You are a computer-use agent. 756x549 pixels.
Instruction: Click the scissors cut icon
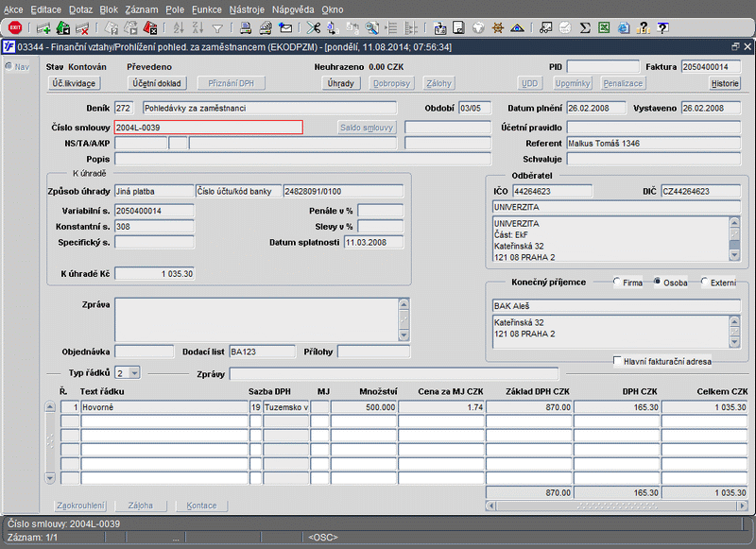point(313,28)
